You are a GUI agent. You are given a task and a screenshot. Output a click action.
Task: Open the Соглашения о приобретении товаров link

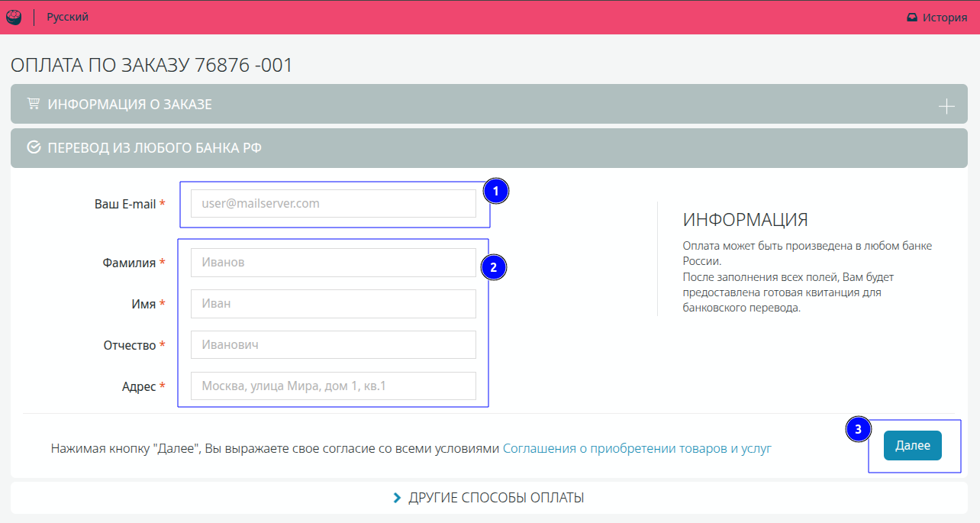pos(614,449)
